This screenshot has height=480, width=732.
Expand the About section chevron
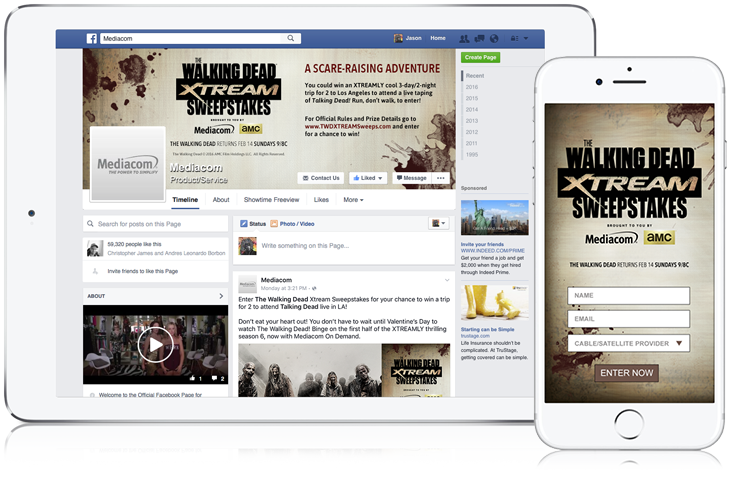tap(221, 296)
